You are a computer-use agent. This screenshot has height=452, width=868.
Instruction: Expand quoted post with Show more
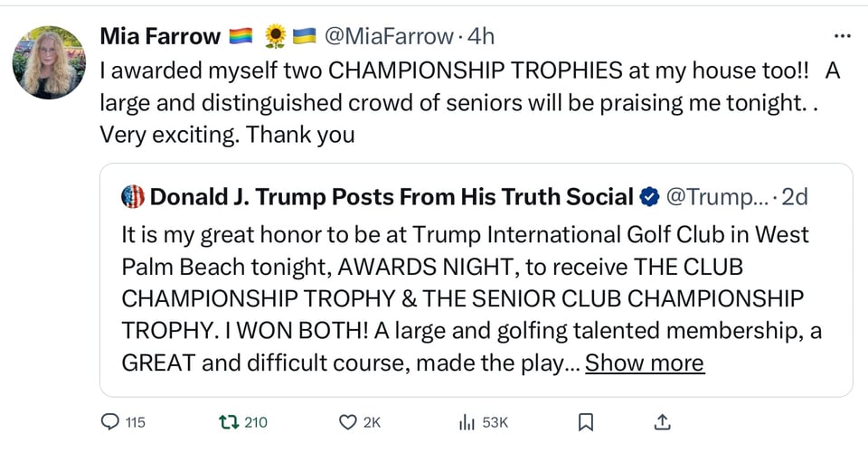pyautogui.click(x=645, y=363)
